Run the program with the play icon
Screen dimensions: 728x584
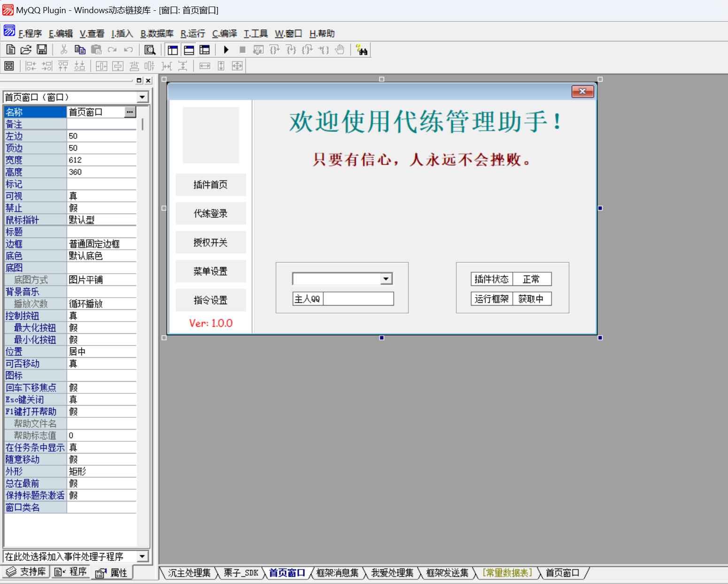[x=226, y=50]
